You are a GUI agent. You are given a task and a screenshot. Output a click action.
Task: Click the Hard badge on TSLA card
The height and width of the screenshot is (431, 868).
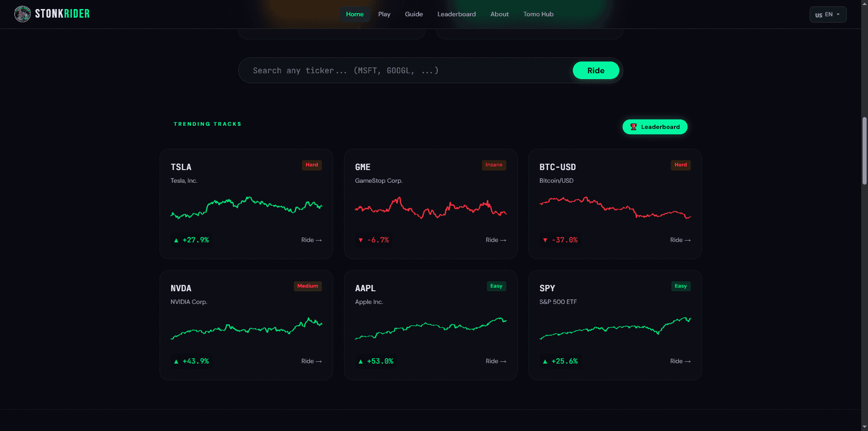coord(312,165)
